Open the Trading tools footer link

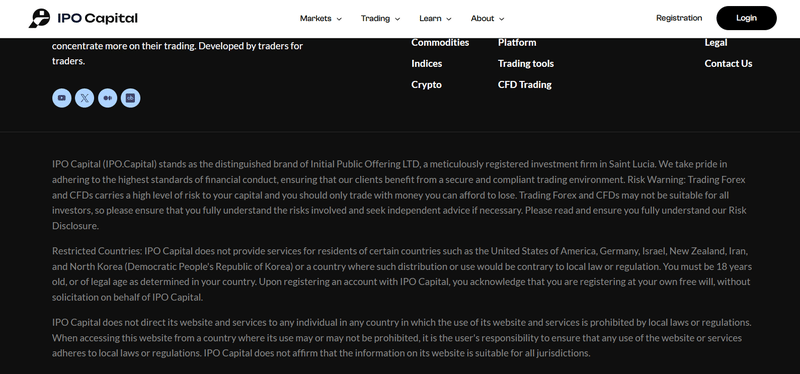pos(526,64)
